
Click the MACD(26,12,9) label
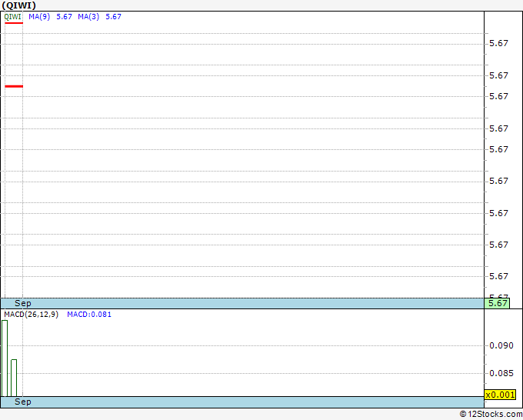[x=31, y=315]
